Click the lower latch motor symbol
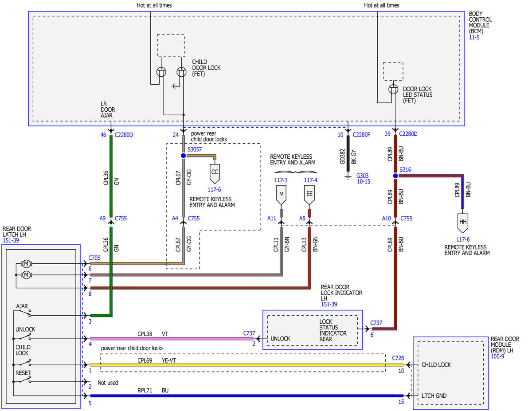The width and height of the screenshot is (532, 411). point(26,275)
